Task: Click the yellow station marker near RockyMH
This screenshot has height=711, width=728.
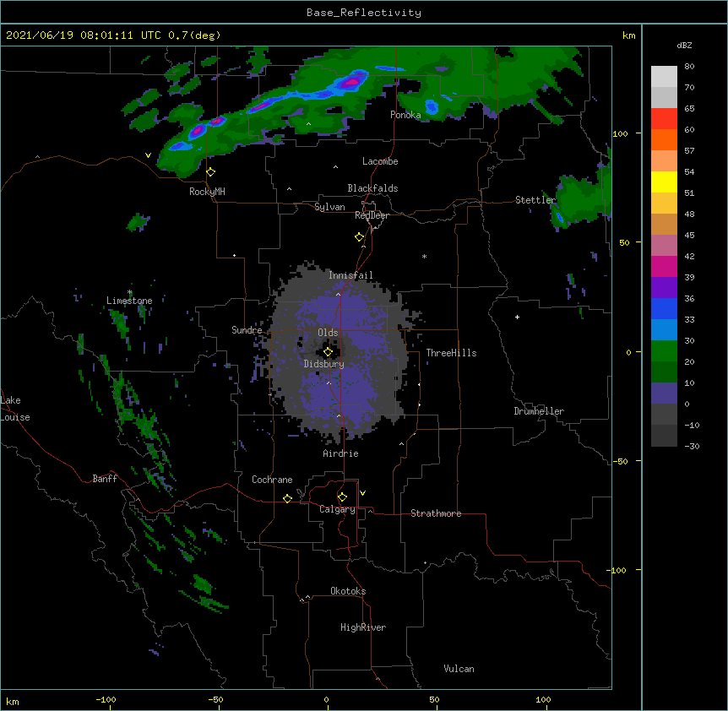Action: point(211,172)
